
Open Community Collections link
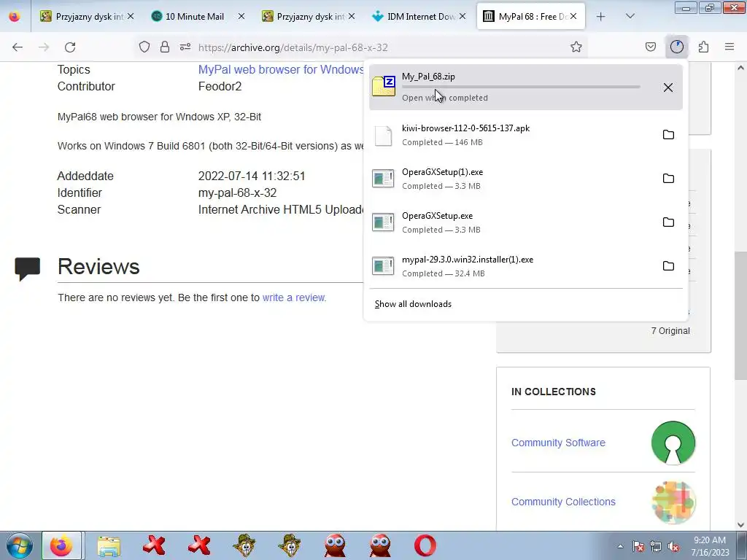tap(563, 502)
